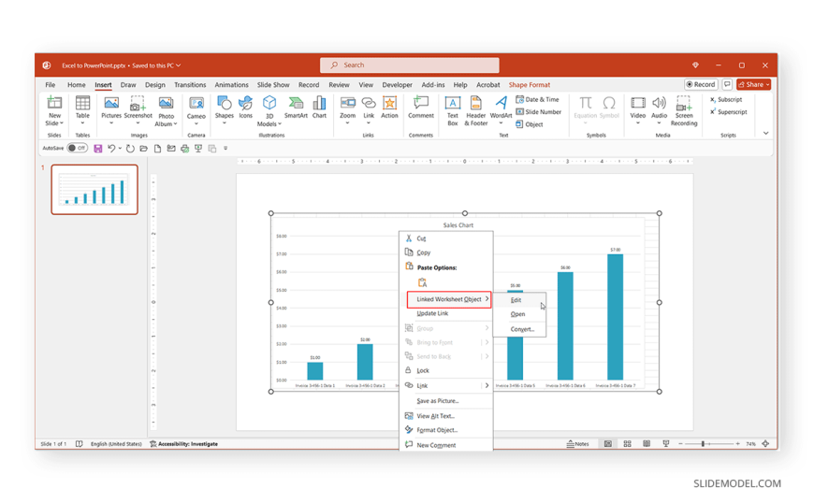
Task: Open the Undo history dropdown arrow
Action: pyautogui.click(x=120, y=149)
